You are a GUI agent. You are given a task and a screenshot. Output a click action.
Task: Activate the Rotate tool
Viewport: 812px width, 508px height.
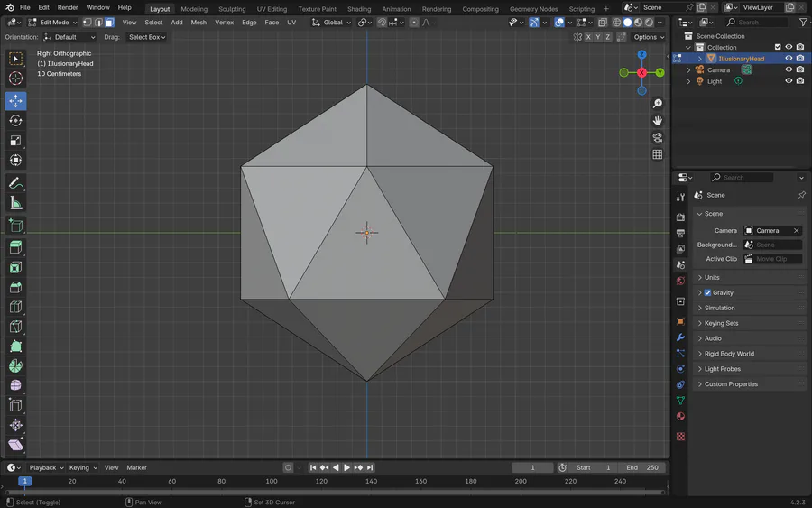click(x=15, y=121)
